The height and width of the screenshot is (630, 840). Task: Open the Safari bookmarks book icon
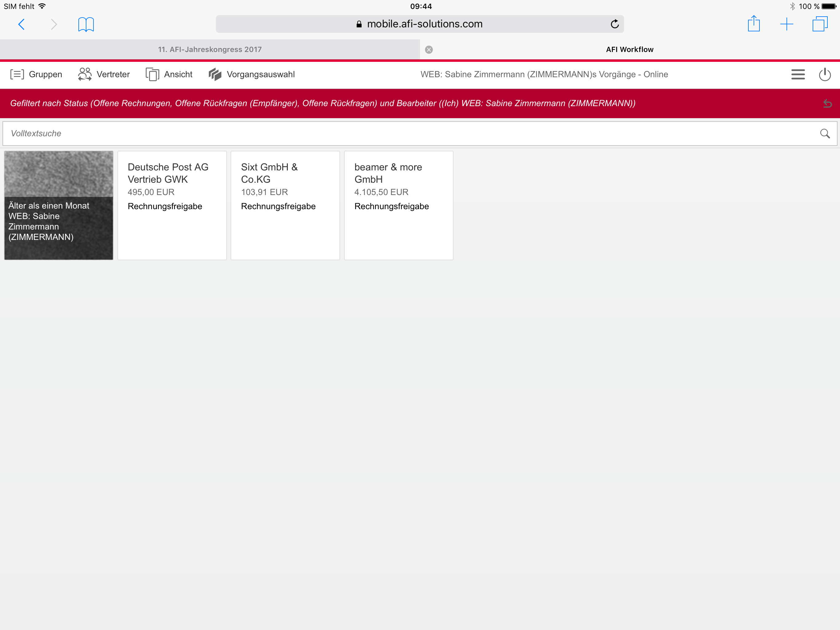coord(86,24)
